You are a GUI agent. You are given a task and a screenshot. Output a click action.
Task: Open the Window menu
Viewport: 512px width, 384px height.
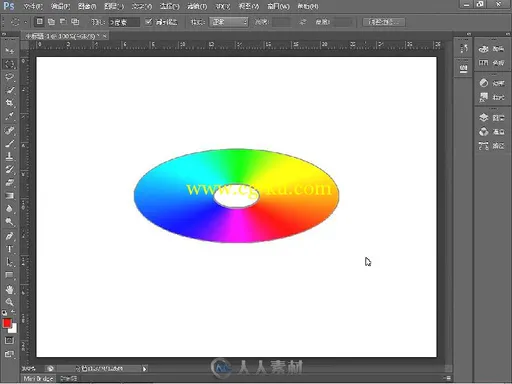tap(278, 6)
